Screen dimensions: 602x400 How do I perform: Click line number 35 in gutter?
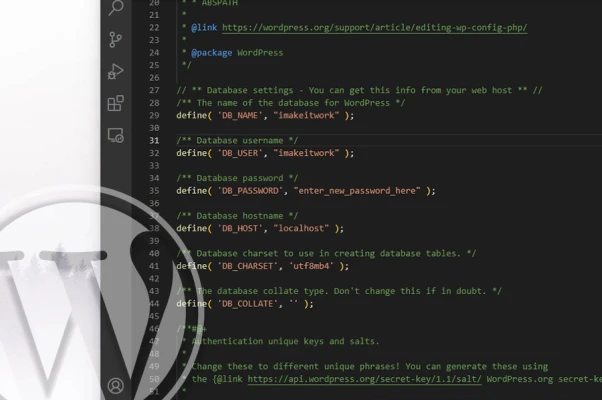pos(154,191)
